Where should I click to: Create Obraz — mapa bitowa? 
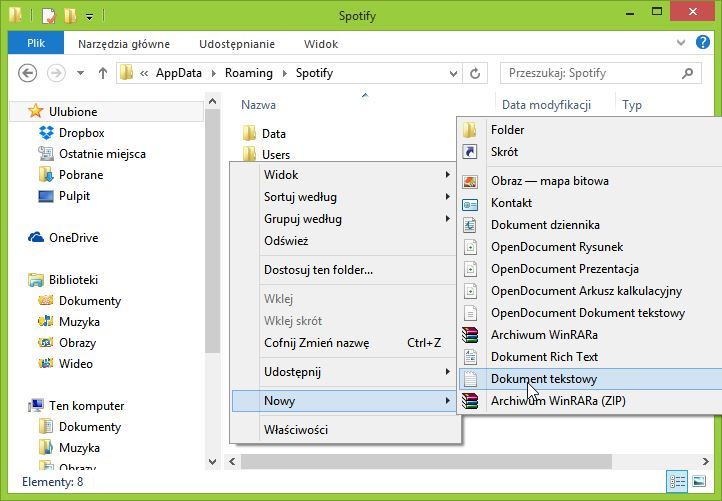[591, 181]
